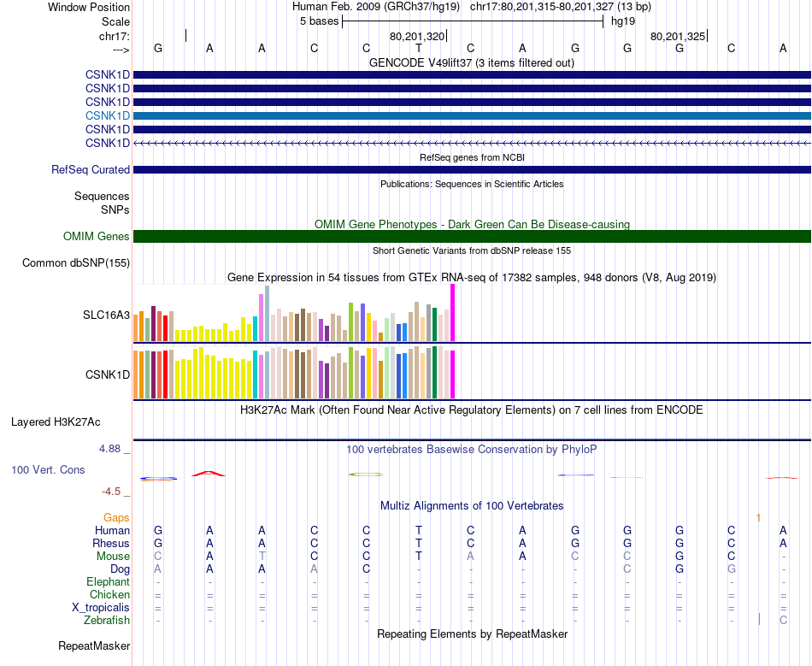Click the 80,201,325 coordinate marker
This screenshot has height=666, width=812.
point(678,36)
